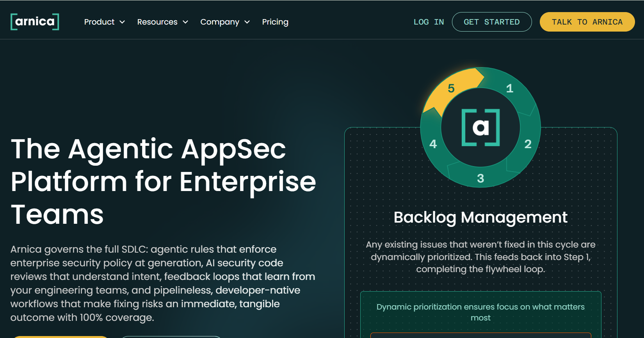Go to the Pricing page
The image size is (644, 338).
[275, 22]
